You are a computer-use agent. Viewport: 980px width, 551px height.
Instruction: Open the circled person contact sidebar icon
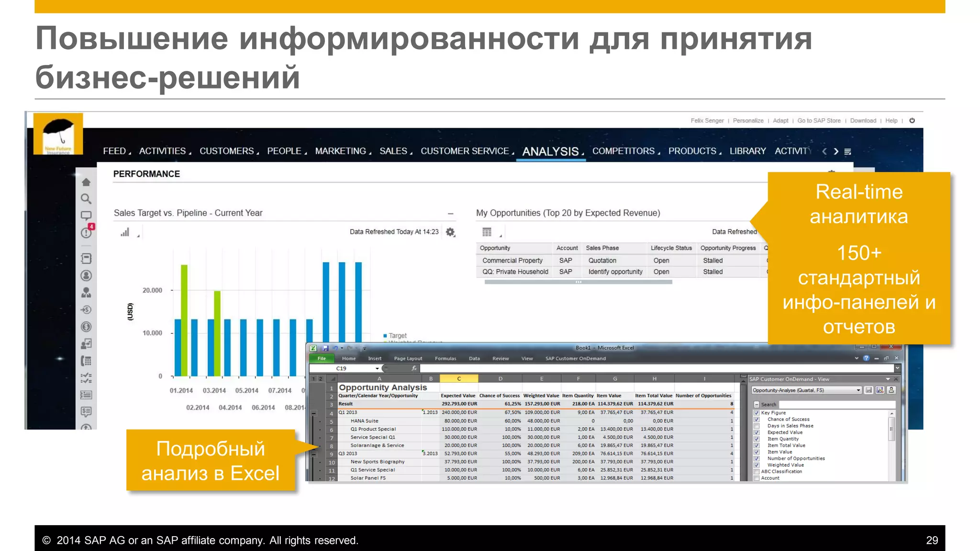[86, 275]
